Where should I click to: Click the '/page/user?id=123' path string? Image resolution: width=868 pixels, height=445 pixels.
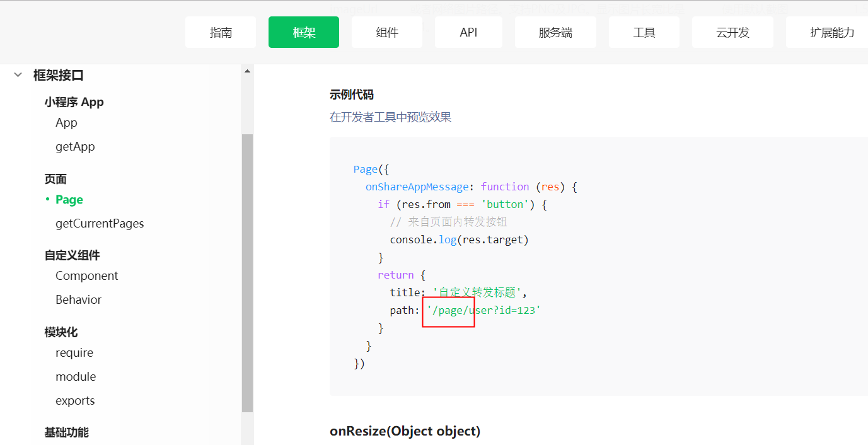point(484,310)
